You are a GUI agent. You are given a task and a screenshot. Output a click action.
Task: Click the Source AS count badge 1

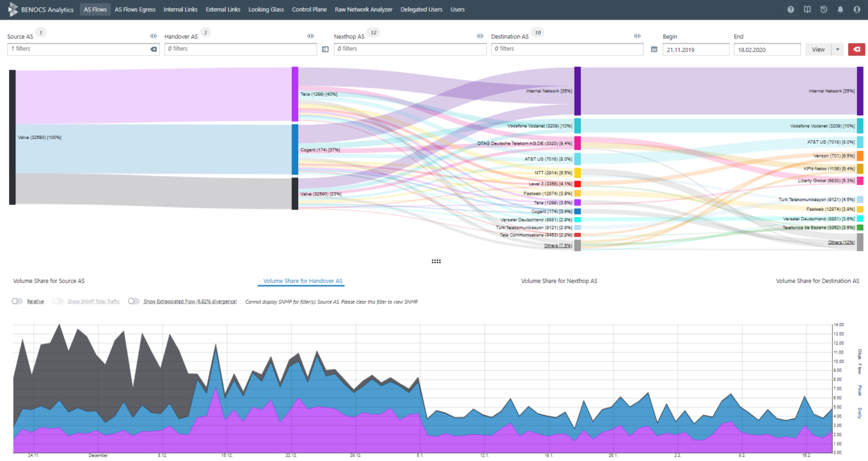point(41,32)
